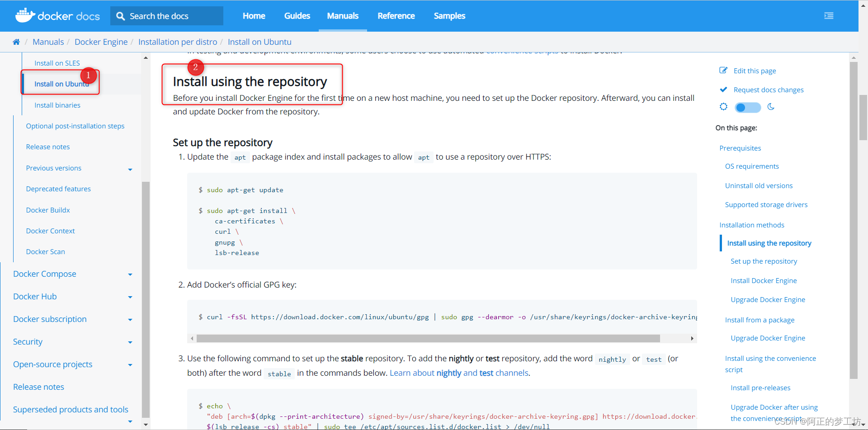Screen dimensions: 868x430
Task: Click sidebar scrollbar up arrow
Action: (x=146, y=58)
